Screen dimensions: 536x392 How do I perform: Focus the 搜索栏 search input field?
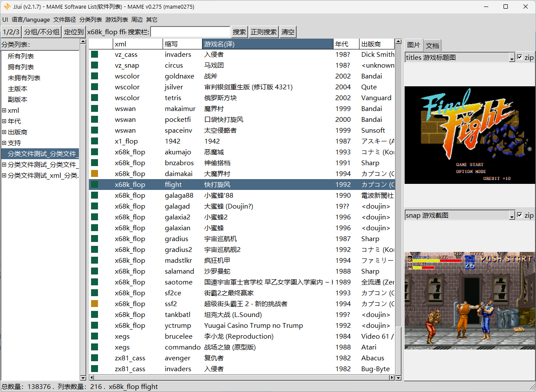point(190,32)
